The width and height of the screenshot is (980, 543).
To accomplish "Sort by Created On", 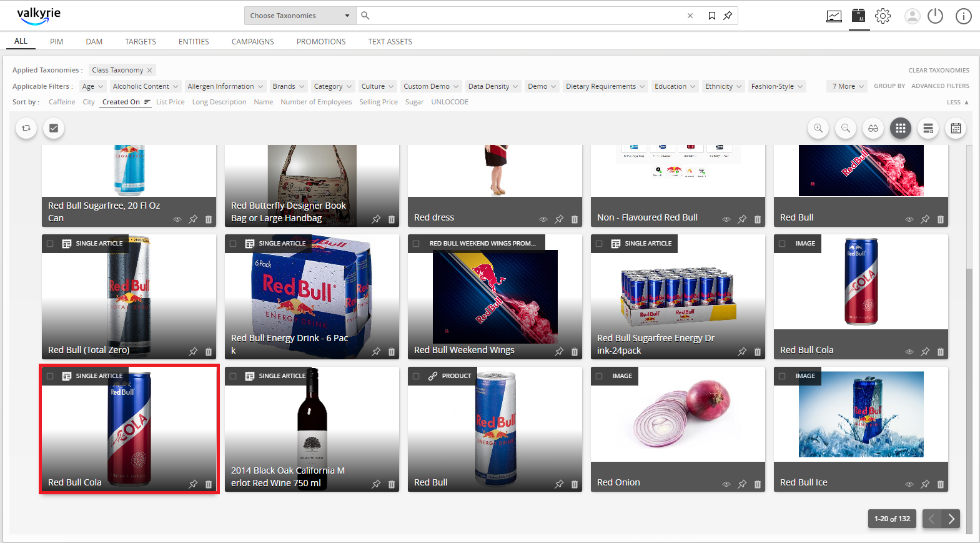I will pyautogui.click(x=126, y=102).
